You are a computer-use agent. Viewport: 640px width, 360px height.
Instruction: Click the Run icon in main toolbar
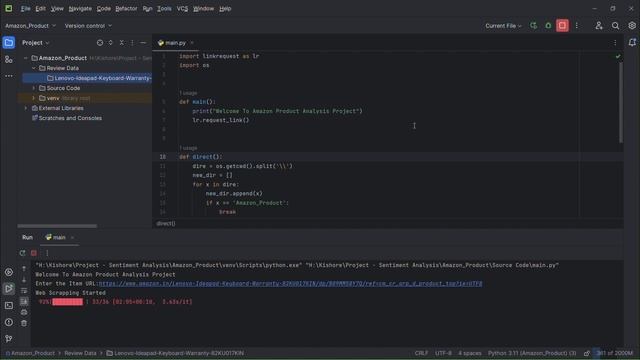533,26
